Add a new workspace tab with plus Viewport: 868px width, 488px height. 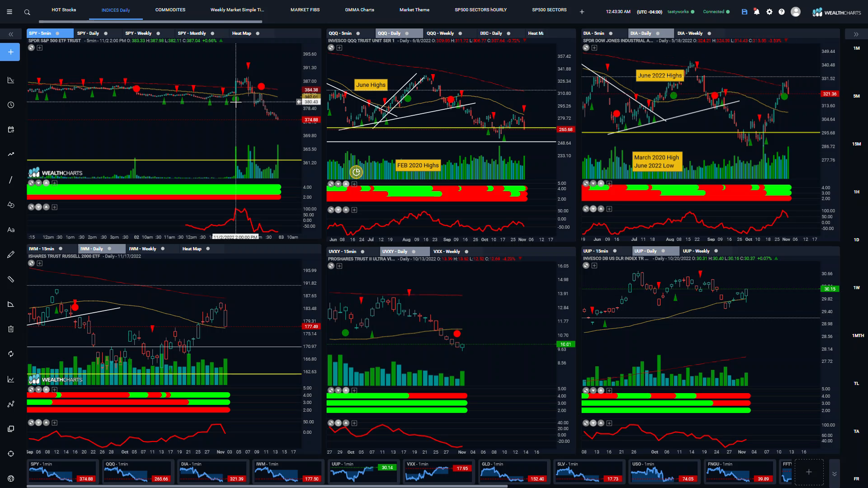(x=582, y=12)
